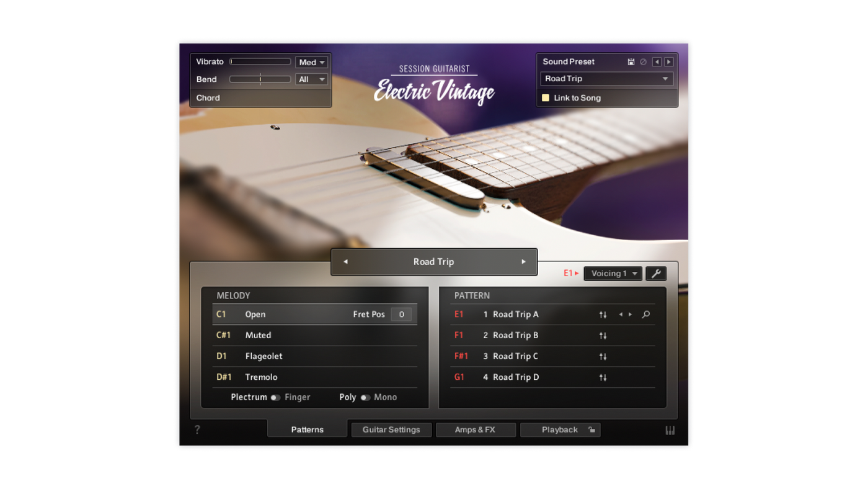Switch to the Playback tab
This screenshot has width=868, height=489.
point(560,429)
